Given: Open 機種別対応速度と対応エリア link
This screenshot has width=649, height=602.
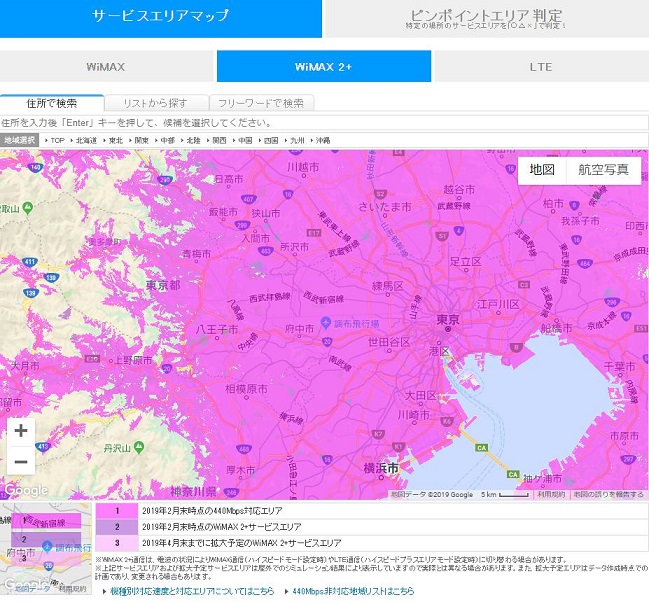Looking at the screenshot, I should [192, 591].
